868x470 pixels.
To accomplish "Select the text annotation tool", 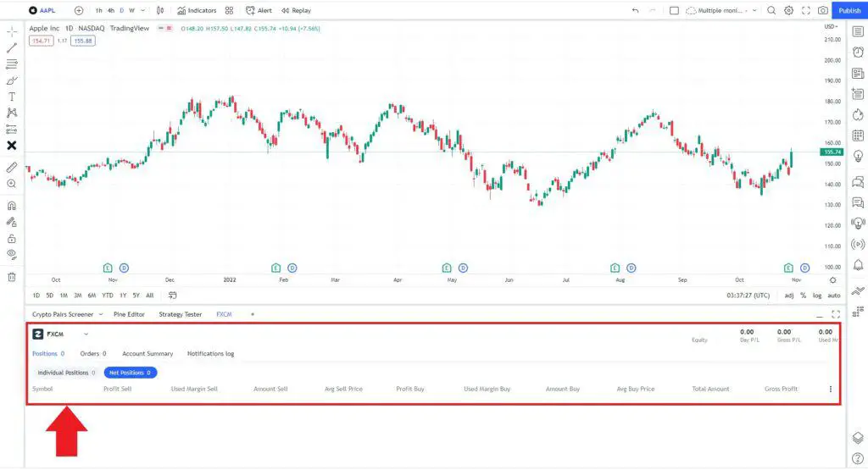I will 12,97.
